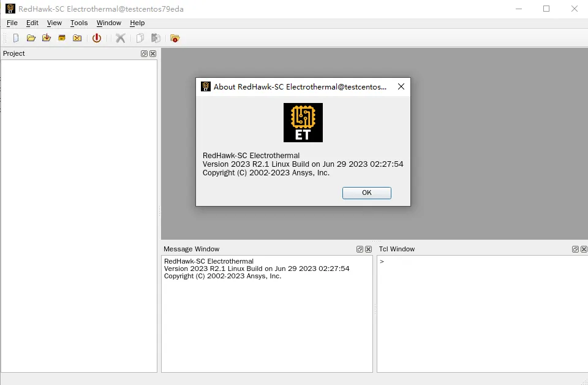This screenshot has height=385, width=588.
Task: Click the folder with red download arrow
Action: [47, 38]
